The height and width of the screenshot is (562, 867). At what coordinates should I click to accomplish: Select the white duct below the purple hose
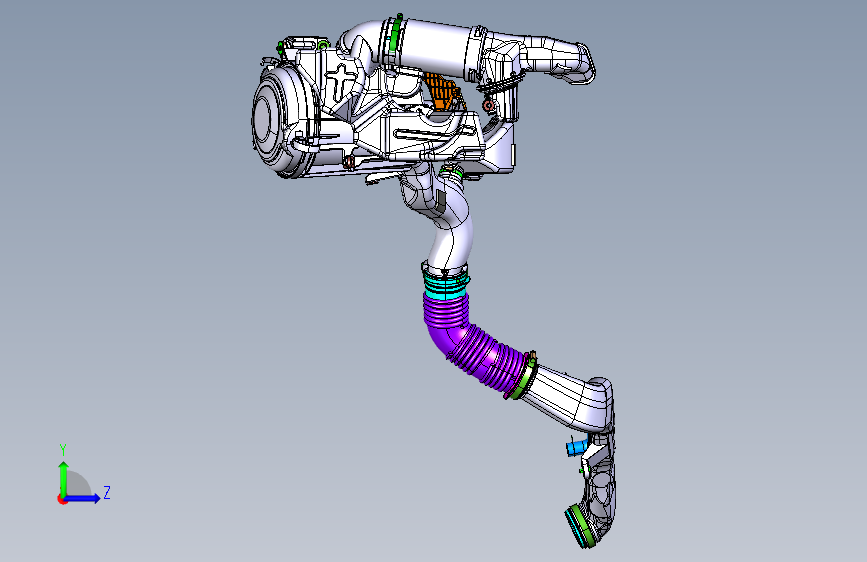[x=570, y=398]
